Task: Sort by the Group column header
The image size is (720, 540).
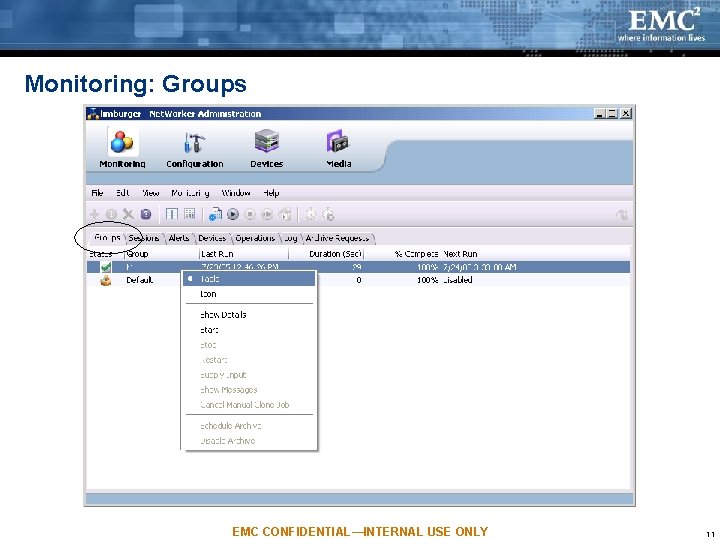Action: (162, 253)
